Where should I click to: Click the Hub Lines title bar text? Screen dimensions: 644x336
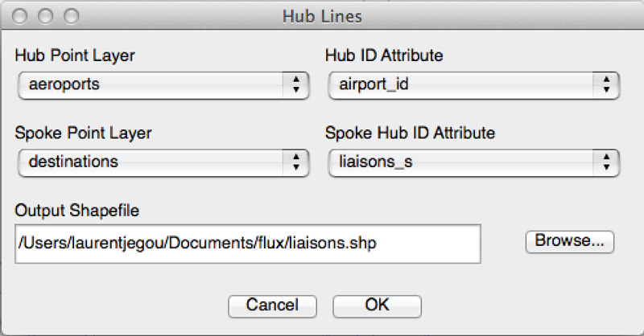click(321, 16)
